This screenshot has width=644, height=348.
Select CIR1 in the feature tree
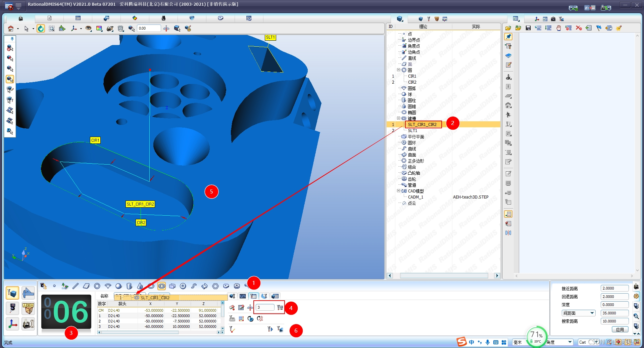pos(412,76)
